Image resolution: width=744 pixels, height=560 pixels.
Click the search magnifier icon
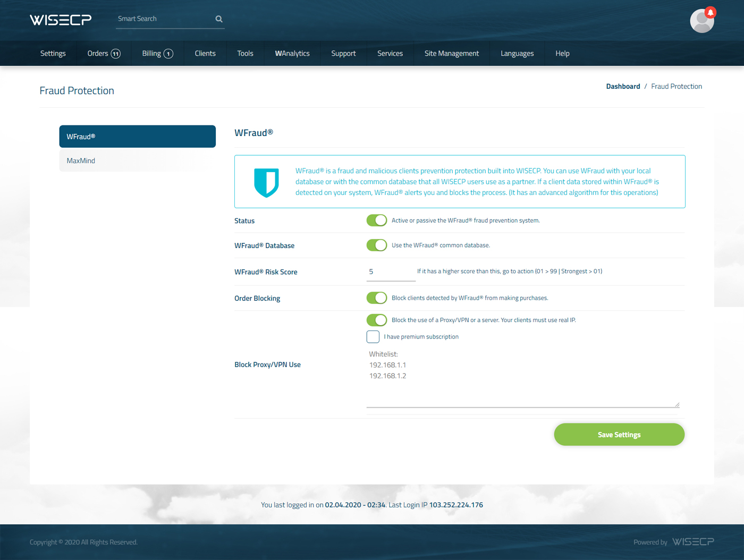coord(219,19)
